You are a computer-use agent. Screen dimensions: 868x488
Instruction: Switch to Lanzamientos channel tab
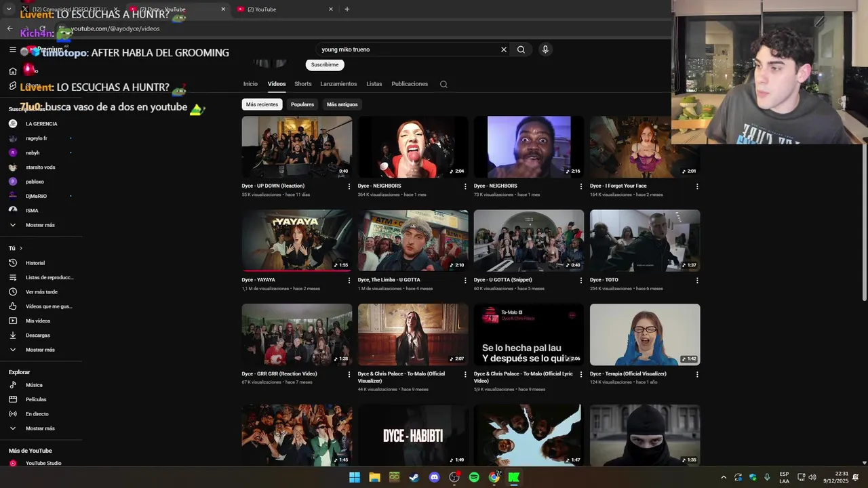338,84
